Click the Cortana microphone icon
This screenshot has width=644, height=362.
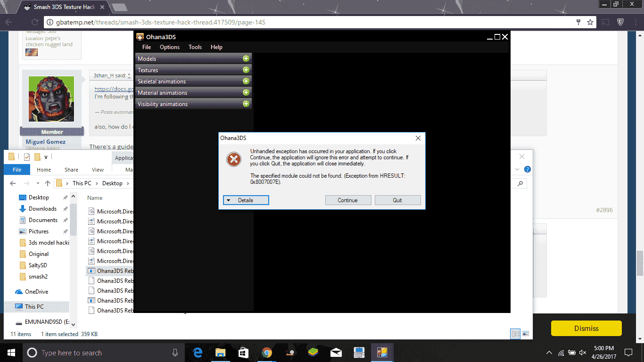coord(175,353)
